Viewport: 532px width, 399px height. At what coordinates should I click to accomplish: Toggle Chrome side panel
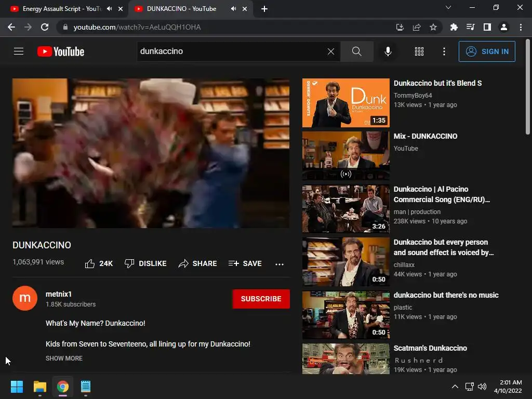click(487, 27)
